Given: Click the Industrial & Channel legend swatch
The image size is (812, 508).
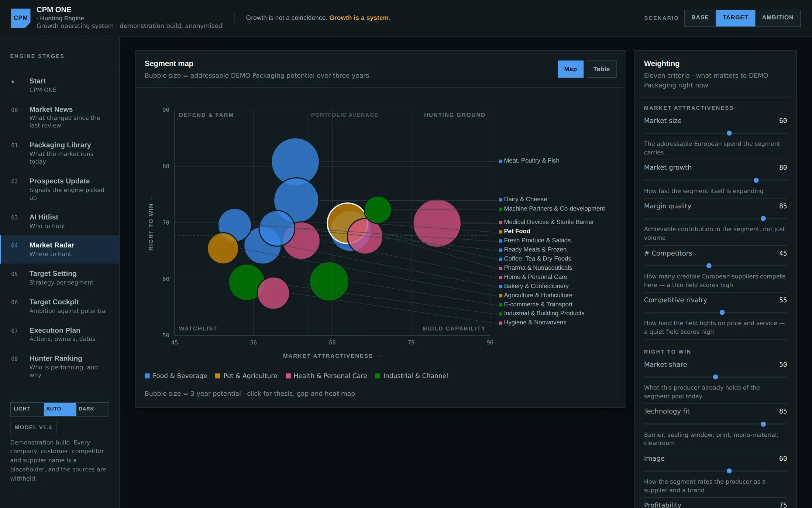Looking at the screenshot, I should (378, 376).
